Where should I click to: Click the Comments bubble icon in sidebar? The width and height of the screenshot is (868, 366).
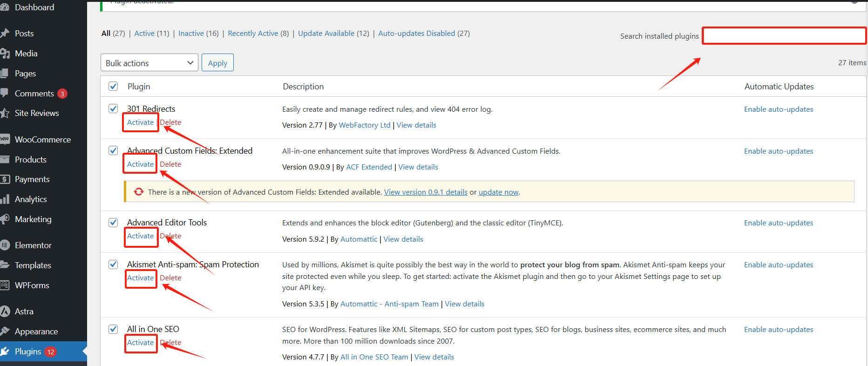(x=5, y=93)
